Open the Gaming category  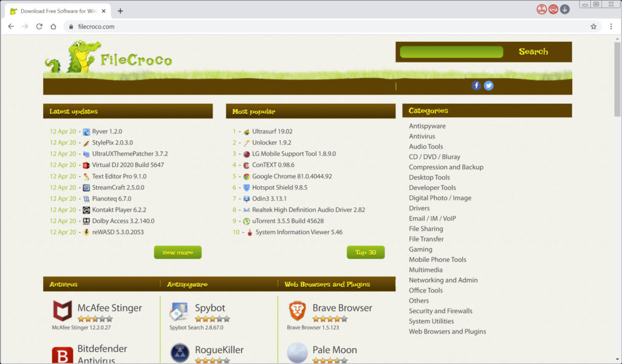point(420,249)
